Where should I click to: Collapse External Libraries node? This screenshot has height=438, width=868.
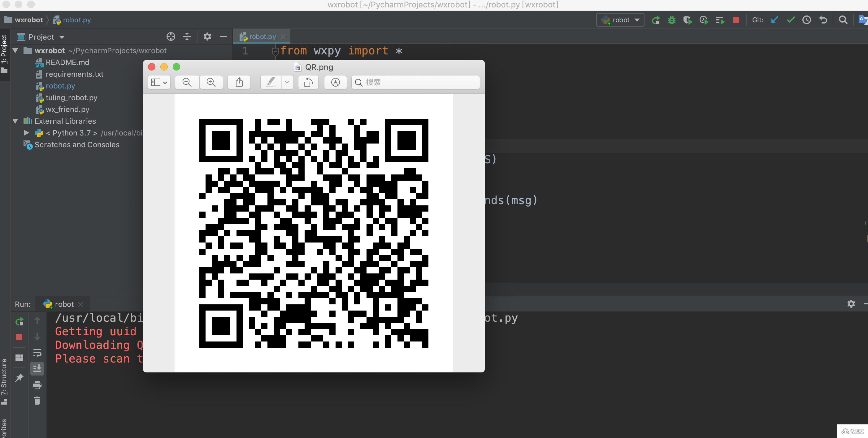pos(15,121)
